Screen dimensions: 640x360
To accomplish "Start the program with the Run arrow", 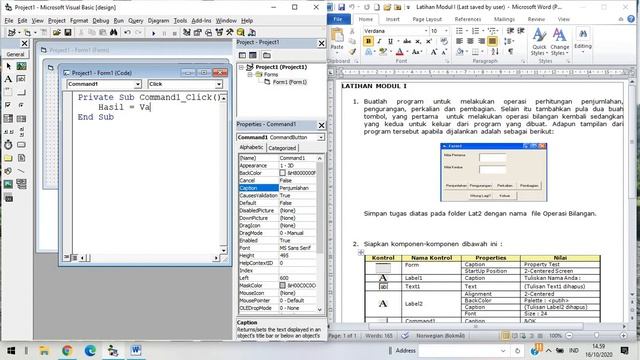I will coord(153,33).
